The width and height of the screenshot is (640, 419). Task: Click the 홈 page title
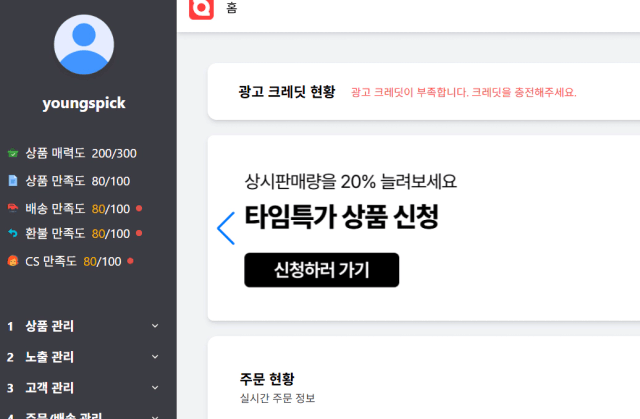(x=232, y=9)
